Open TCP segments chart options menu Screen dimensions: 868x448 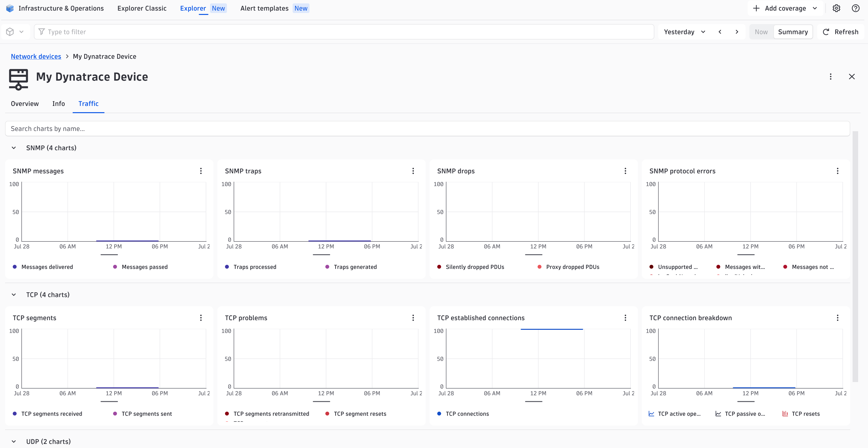(x=201, y=318)
